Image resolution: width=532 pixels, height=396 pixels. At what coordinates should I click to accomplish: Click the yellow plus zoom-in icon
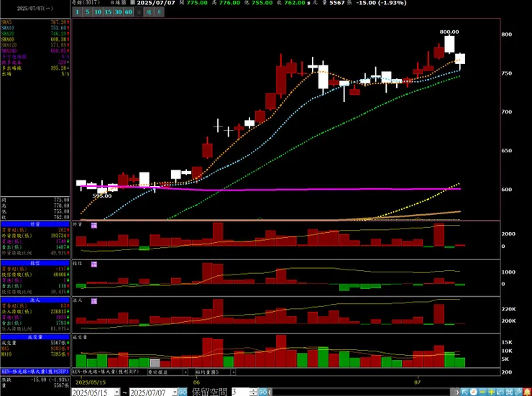[491, 392]
